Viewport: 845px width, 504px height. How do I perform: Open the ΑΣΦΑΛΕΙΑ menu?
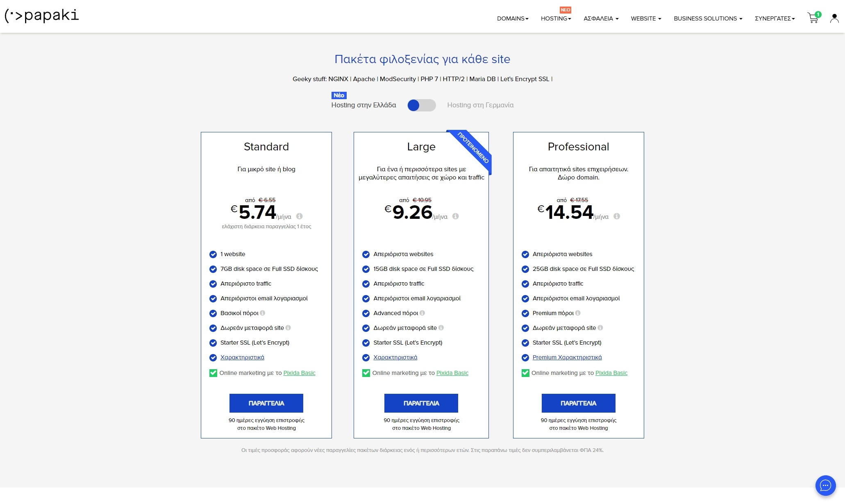600,18
